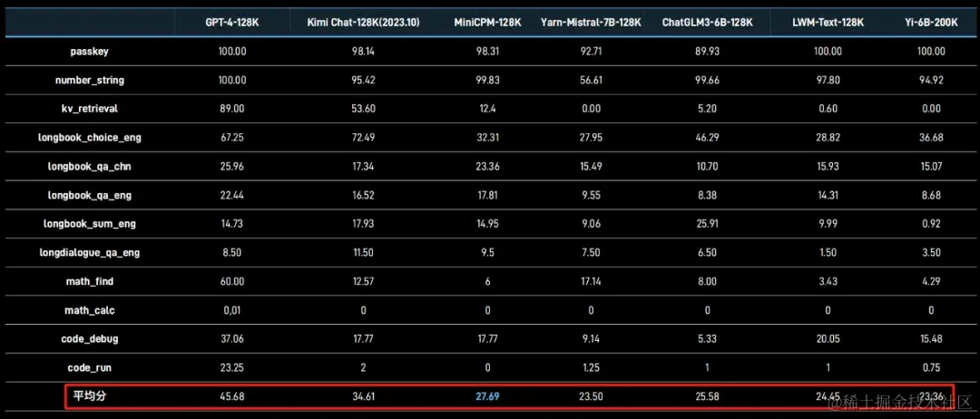Viewport: 980px width, 419px height.
Task: Click the longbook_sum_eng score 0.92
Action: click(931, 224)
